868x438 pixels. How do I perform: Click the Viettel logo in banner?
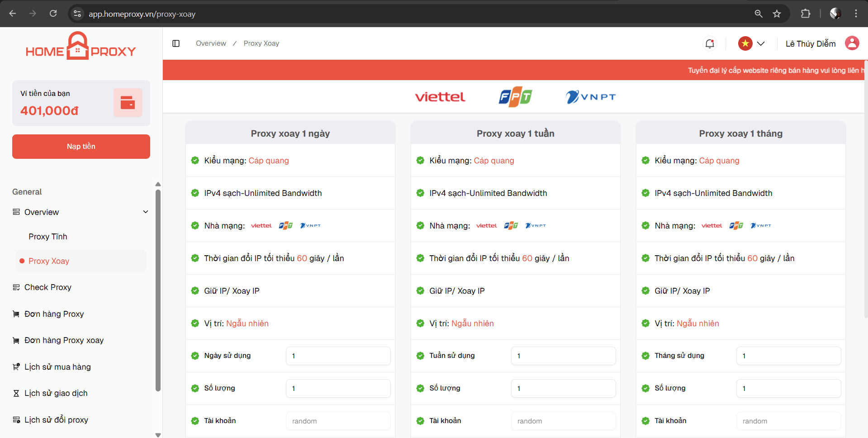440,97
